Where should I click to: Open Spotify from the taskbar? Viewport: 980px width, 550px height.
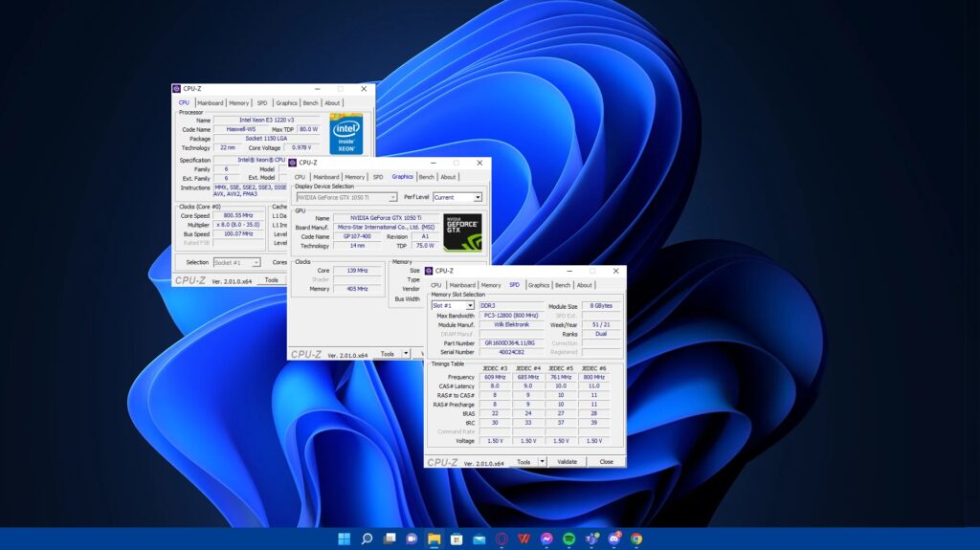568,539
